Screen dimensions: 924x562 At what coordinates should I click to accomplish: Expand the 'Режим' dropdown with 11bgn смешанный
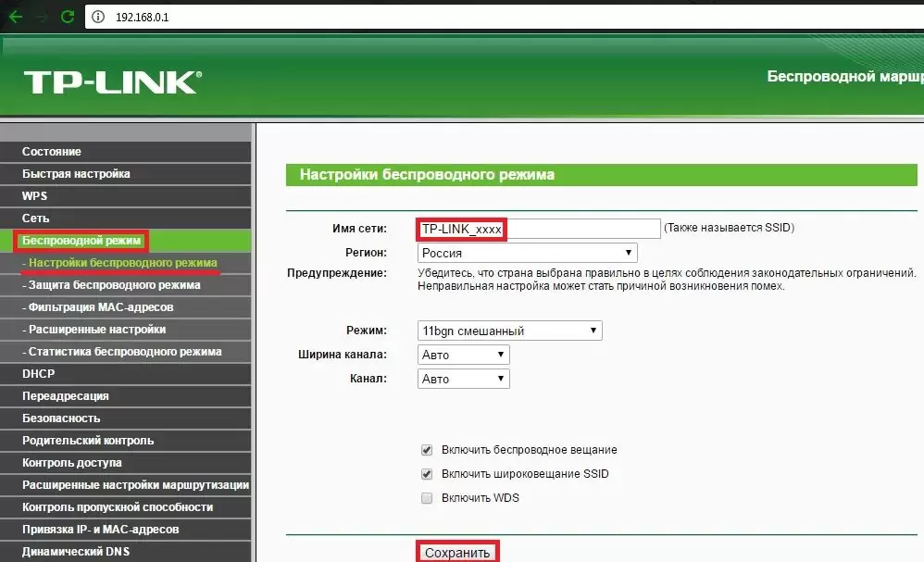(509, 331)
